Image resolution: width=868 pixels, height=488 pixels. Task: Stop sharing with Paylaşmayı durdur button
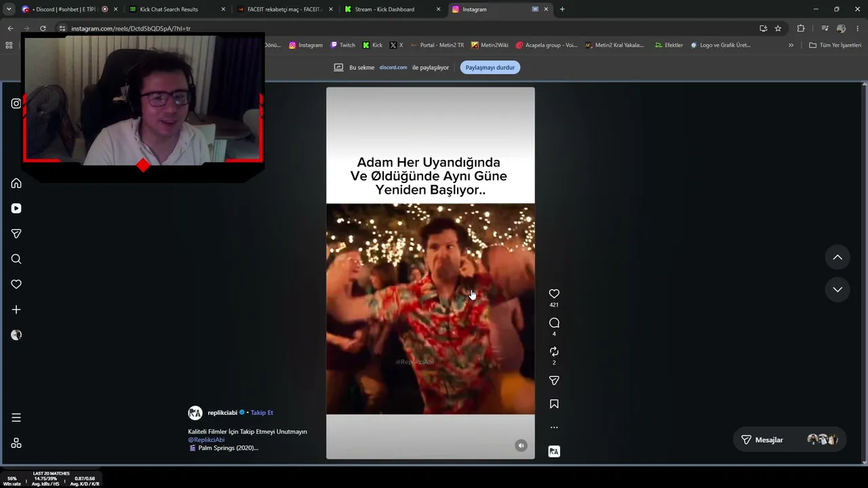point(490,67)
